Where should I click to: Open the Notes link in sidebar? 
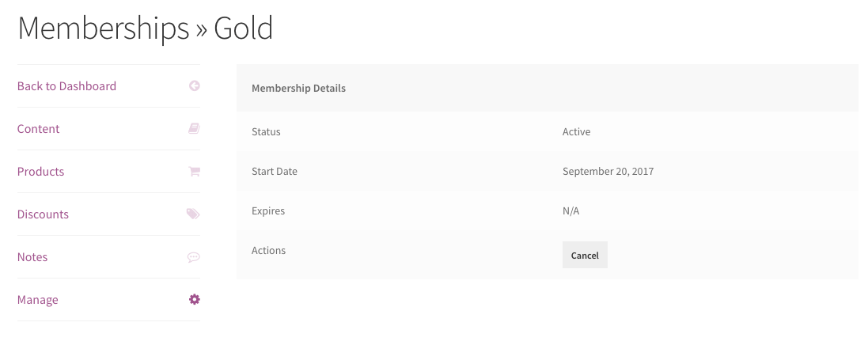click(32, 257)
